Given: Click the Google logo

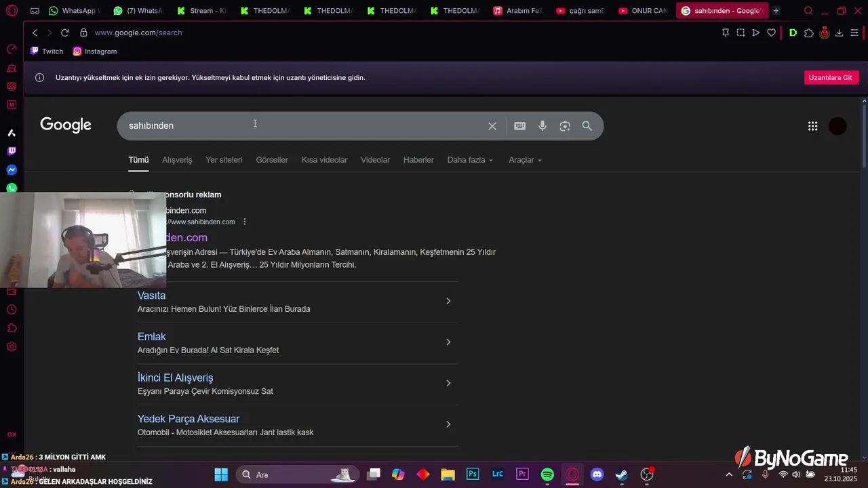Looking at the screenshot, I should pyautogui.click(x=66, y=125).
